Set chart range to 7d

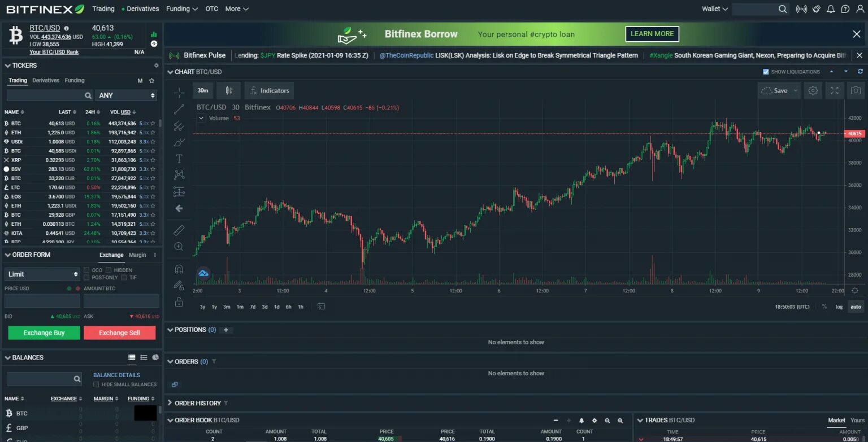pyautogui.click(x=253, y=307)
